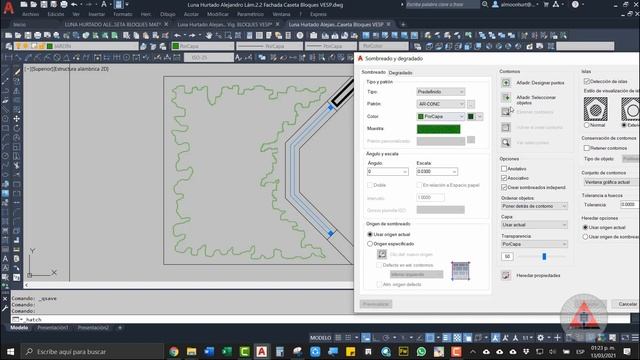Click the Open folder icon in the quick access toolbar
Image resolution: width=640 pixels, height=360 pixels.
point(34,4)
